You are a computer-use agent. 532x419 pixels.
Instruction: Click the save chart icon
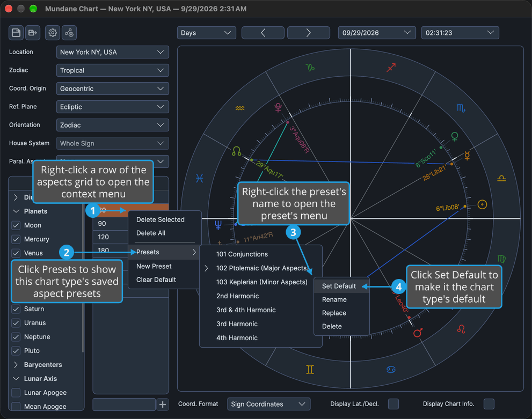16,33
